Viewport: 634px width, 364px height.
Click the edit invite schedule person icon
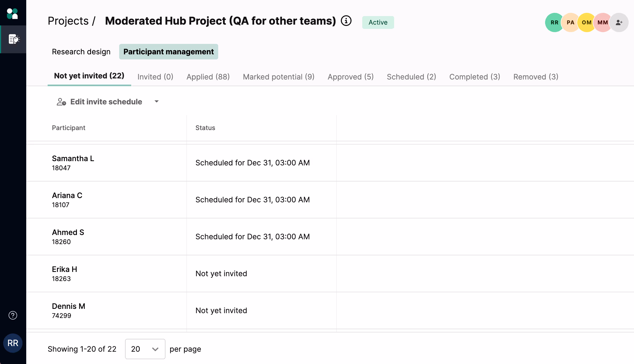61,102
